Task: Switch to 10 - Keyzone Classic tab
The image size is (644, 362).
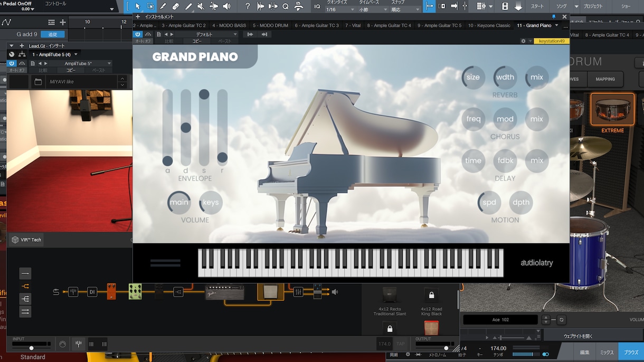Action: [489, 25]
